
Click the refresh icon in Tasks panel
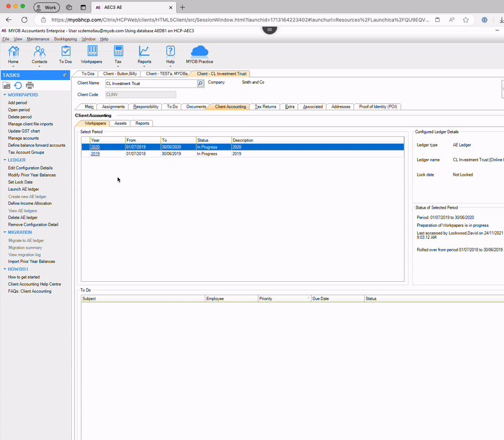pyautogui.click(x=18, y=85)
